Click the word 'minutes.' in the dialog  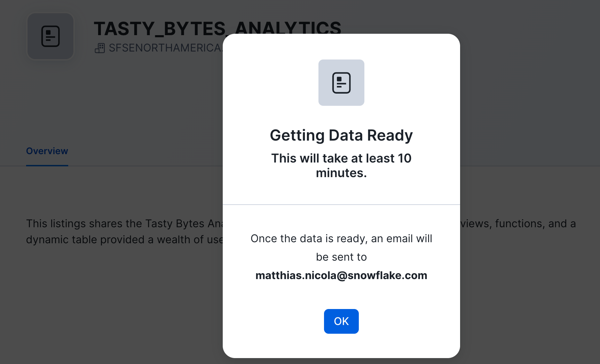(x=341, y=173)
